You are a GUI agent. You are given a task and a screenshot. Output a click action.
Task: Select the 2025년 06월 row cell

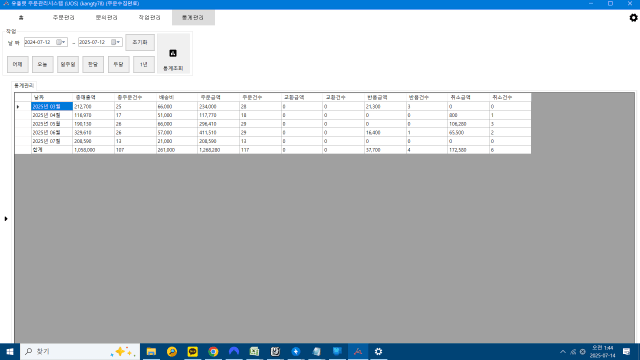pos(52,132)
